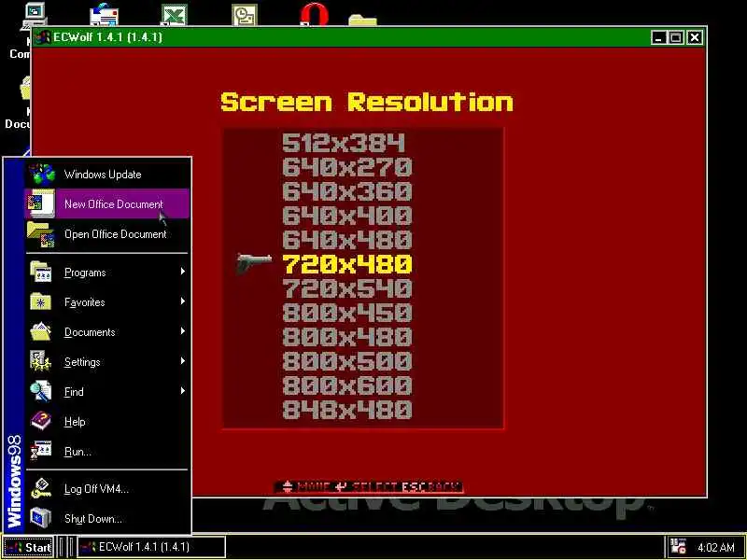
Task: Click the pistol cursor in resolution menu
Action: click(x=254, y=264)
